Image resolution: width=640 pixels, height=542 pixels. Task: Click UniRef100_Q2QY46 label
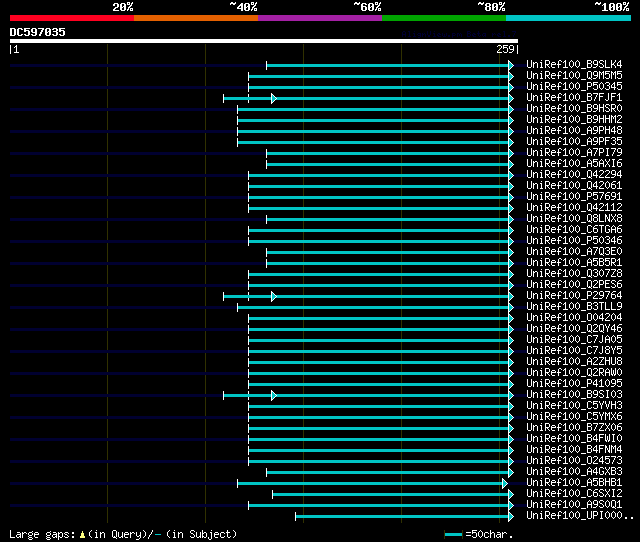(574, 329)
